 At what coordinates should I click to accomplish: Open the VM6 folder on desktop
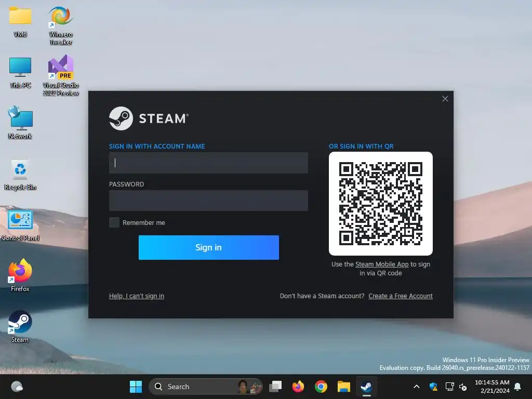(20, 21)
